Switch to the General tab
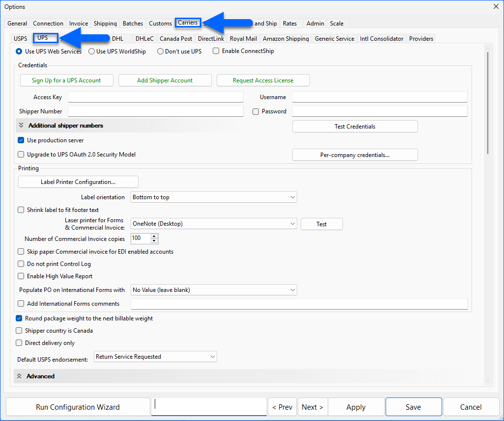 tap(17, 24)
